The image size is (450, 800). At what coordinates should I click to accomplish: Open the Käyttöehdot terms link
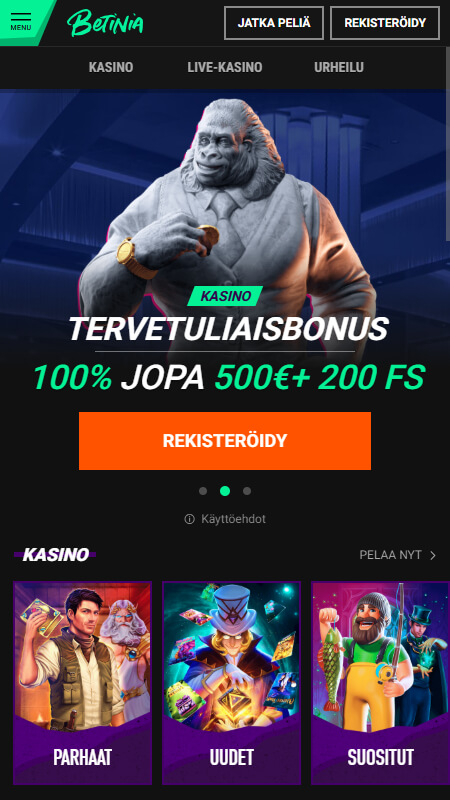233,519
